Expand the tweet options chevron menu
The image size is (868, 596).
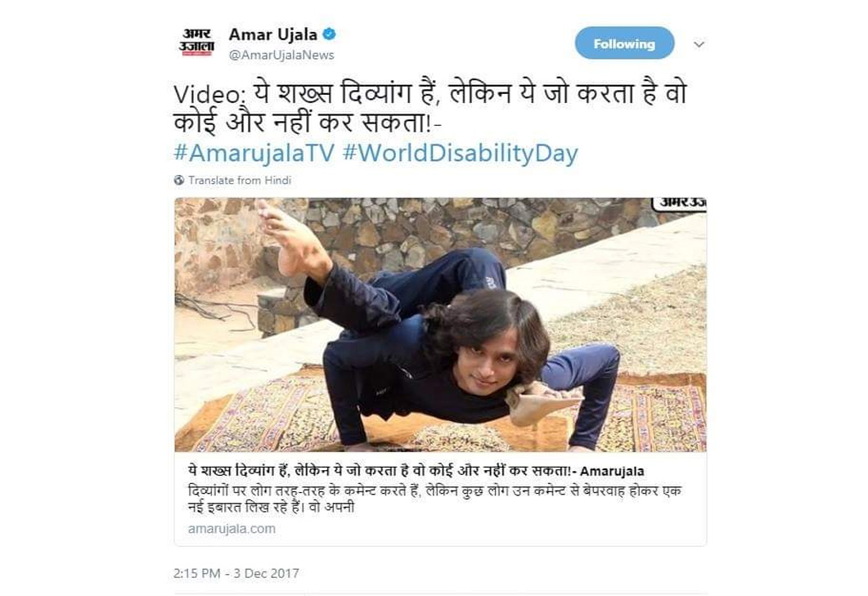click(x=699, y=44)
